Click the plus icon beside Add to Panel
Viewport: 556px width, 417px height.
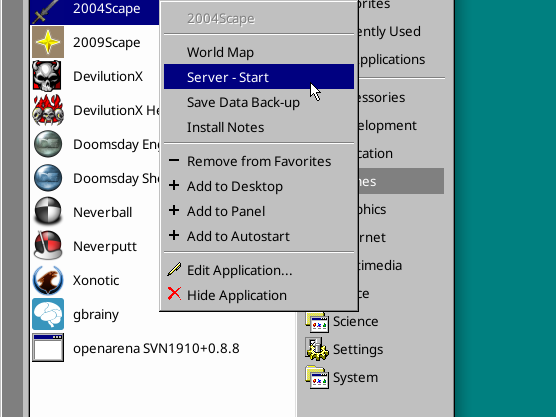pos(174,210)
